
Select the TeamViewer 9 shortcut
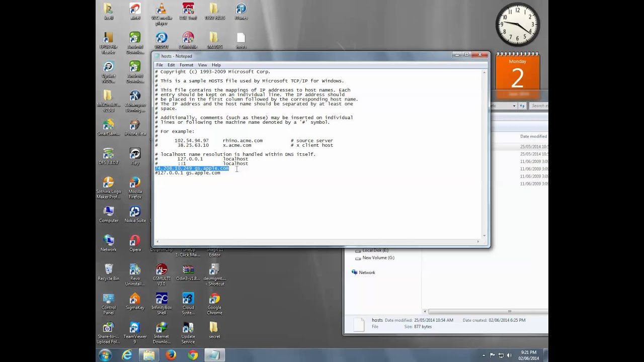coord(135,333)
